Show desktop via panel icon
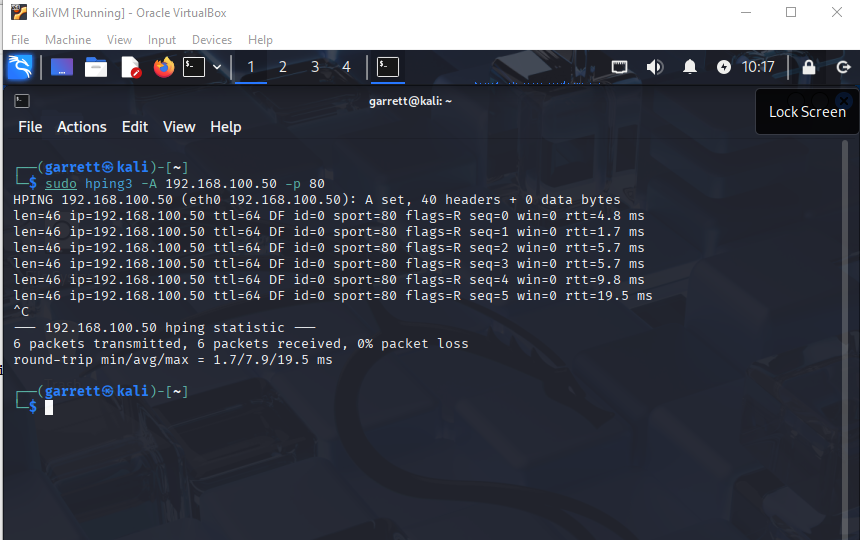The height and width of the screenshot is (540, 860). tap(62, 67)
